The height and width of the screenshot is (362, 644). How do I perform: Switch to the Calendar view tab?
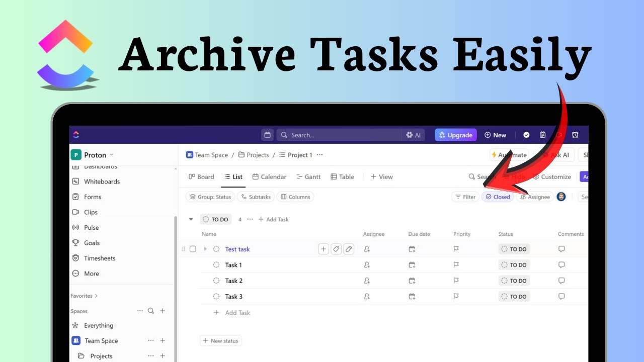pos(269,177)
